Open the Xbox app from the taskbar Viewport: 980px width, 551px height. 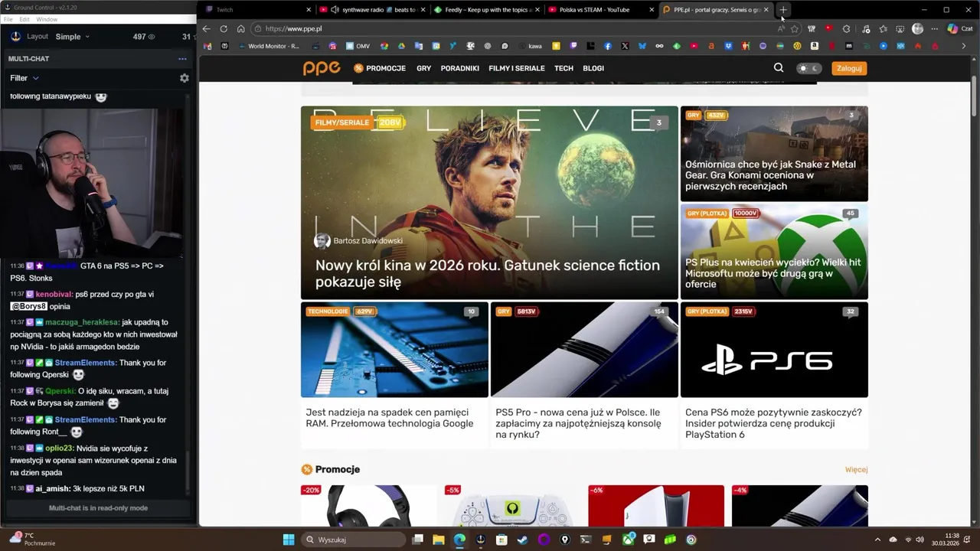628,540
